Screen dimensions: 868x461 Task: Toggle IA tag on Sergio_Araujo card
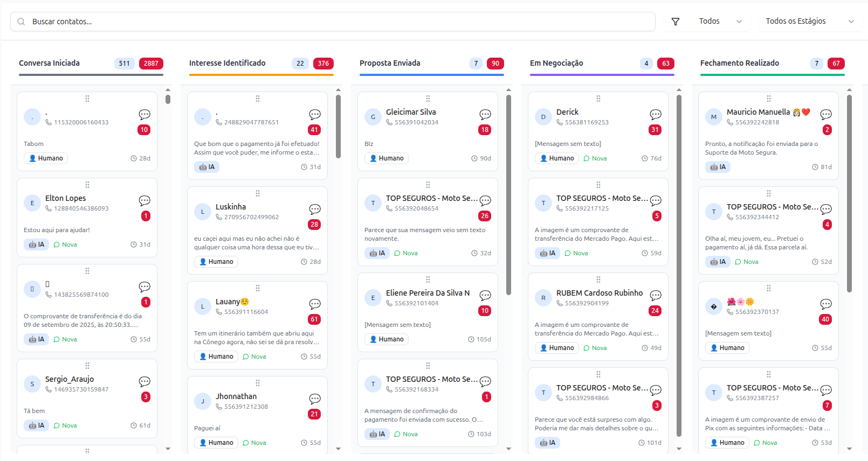point(37,425)
